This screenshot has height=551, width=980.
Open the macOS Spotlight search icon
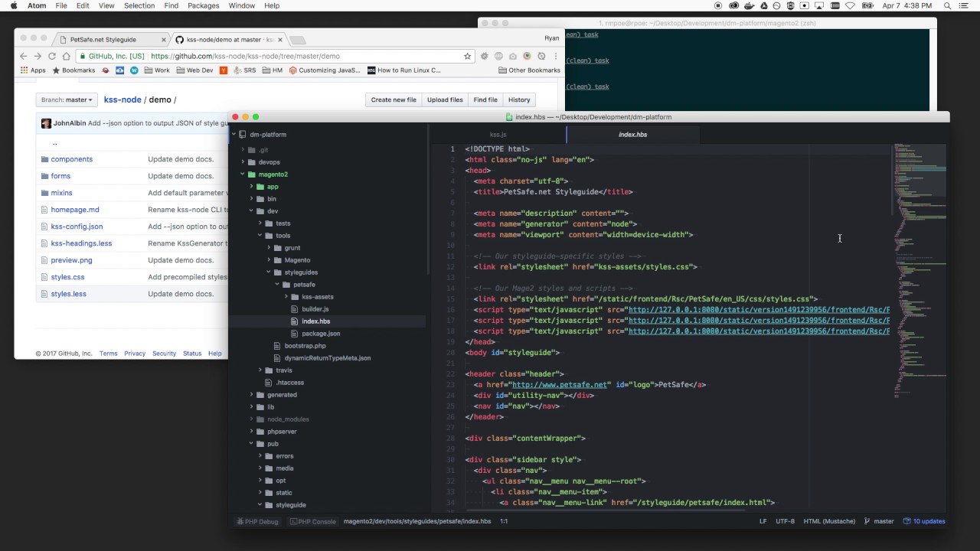947,5
